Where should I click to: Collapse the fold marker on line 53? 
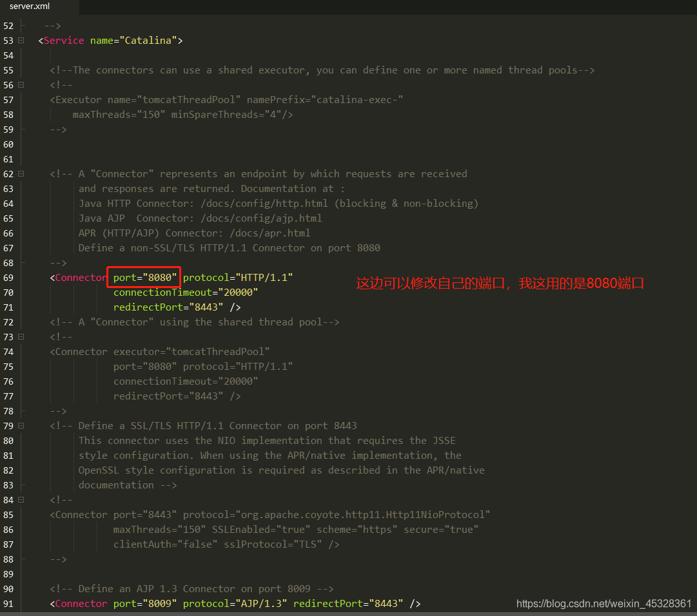[21, 41]
